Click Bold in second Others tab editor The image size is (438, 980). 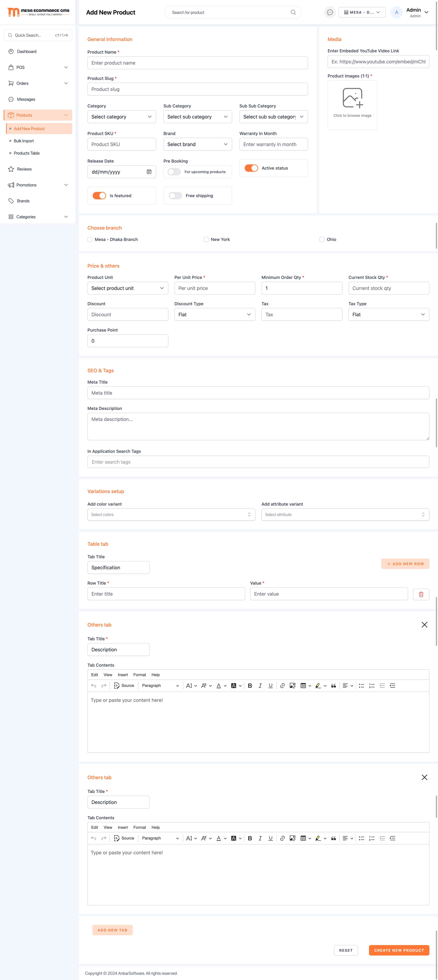[x=250, y=838]
